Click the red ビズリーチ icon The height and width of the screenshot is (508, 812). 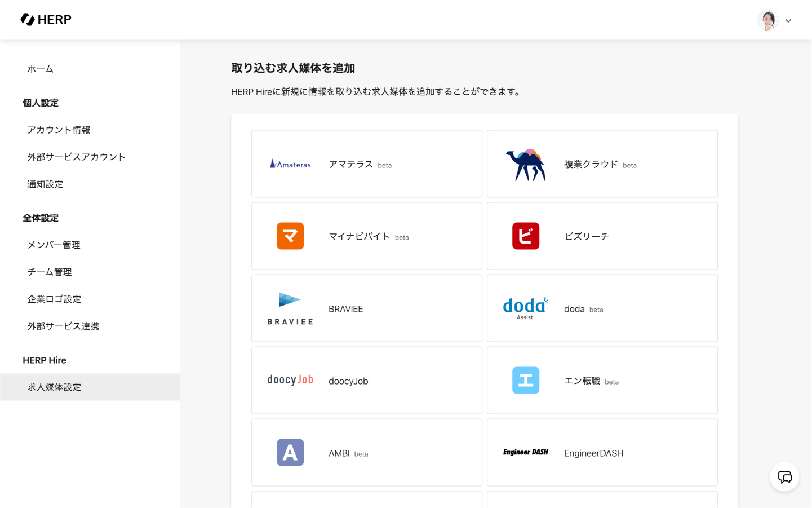[x=526, y=236]
